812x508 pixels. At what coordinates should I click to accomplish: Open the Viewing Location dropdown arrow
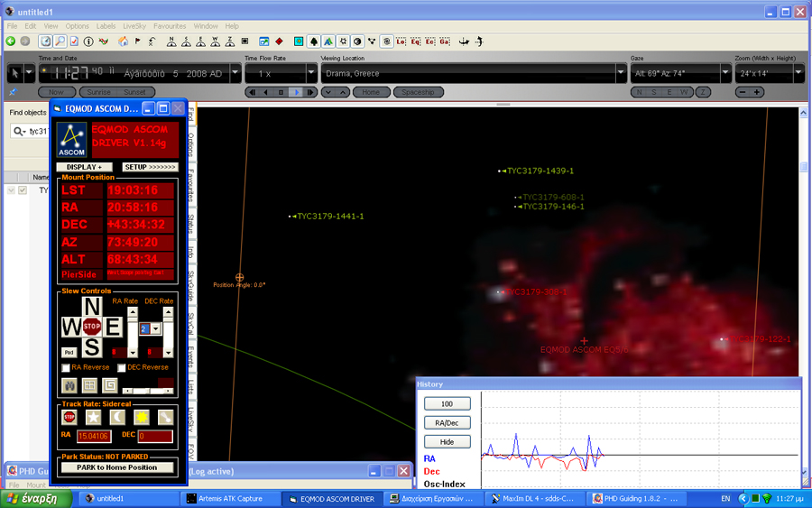pyautogui.click(x=621, y=73)
